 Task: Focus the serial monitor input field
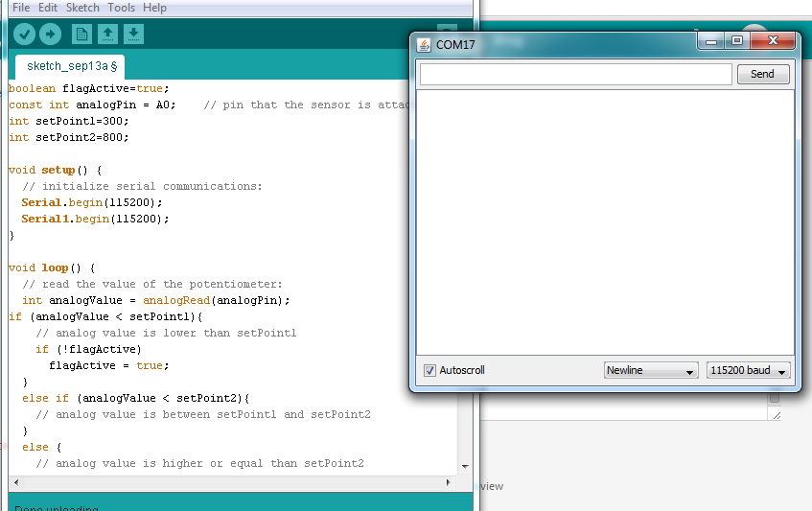[575, 74]
